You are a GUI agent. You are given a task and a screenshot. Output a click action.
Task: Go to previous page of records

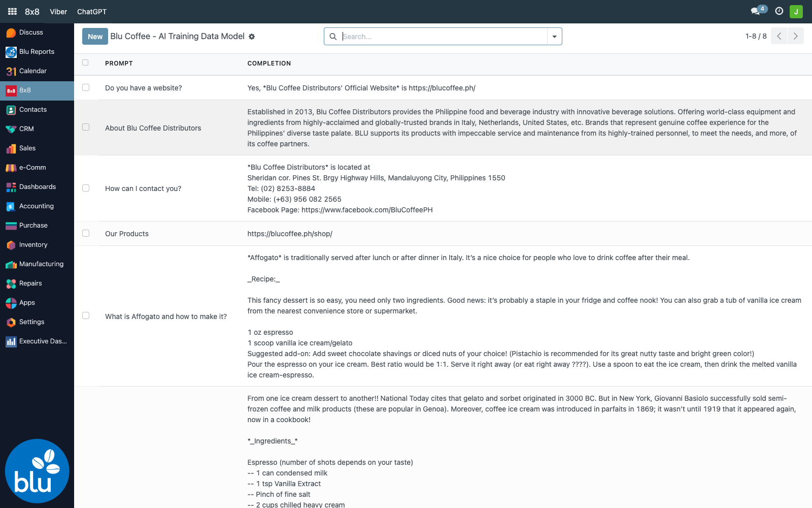[779, 36]
